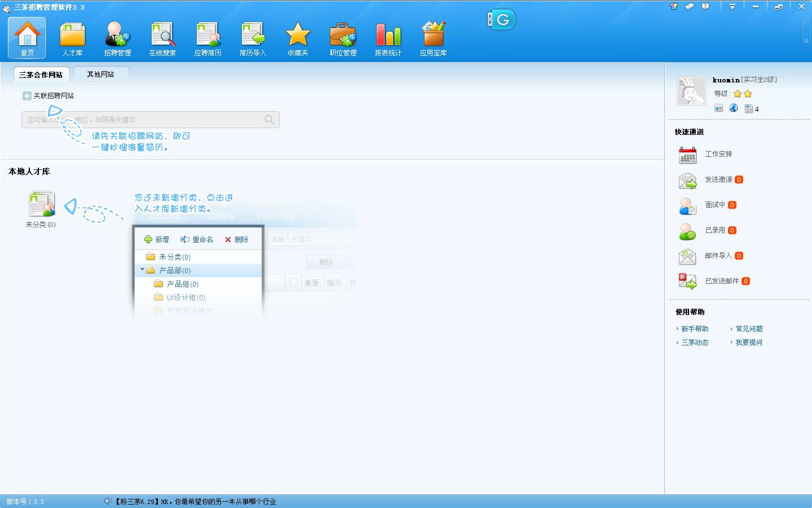Click the magnifier search button
The image size is (812, 508).
pos(270,120)
